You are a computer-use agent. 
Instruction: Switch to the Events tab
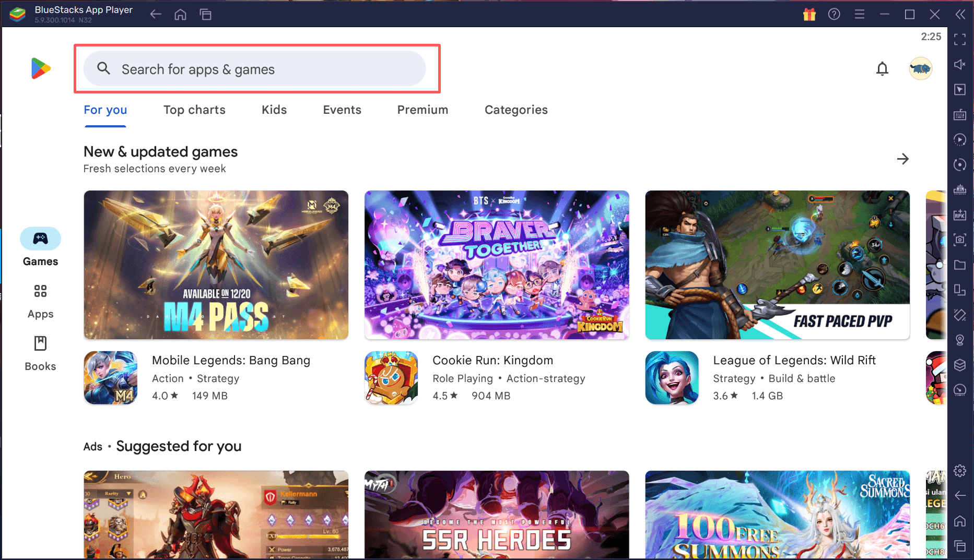[342, 110]
